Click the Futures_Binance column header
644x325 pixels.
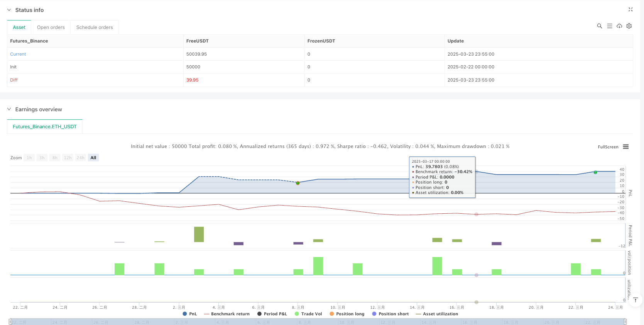pyautogui.click(x=29, y=41)
